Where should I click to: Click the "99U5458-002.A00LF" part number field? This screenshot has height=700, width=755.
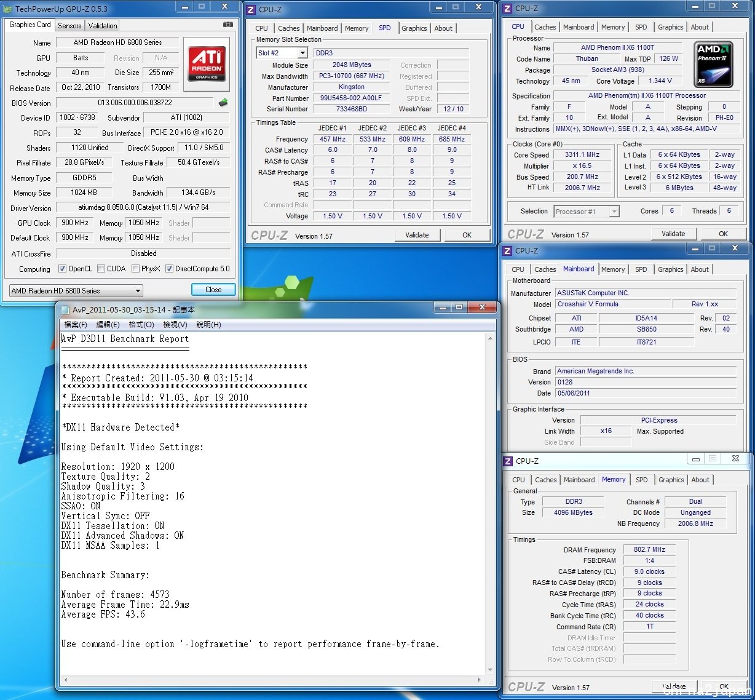pos(352,98)
